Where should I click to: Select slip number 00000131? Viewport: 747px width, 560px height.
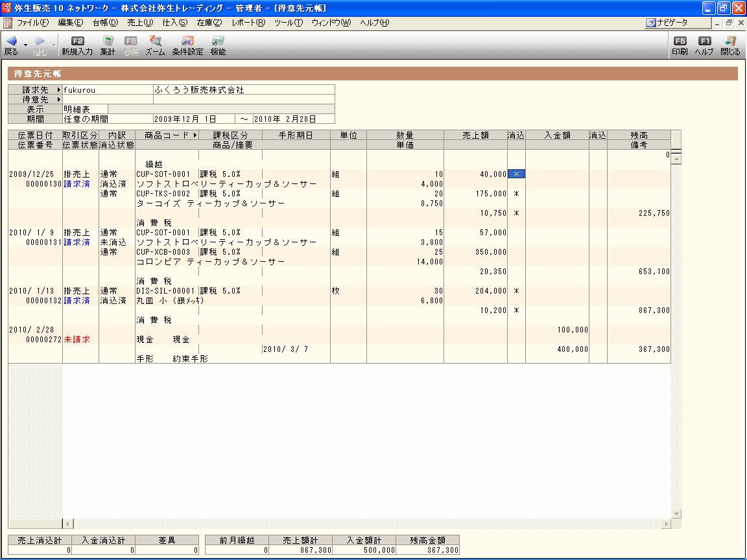click(44, 242)
